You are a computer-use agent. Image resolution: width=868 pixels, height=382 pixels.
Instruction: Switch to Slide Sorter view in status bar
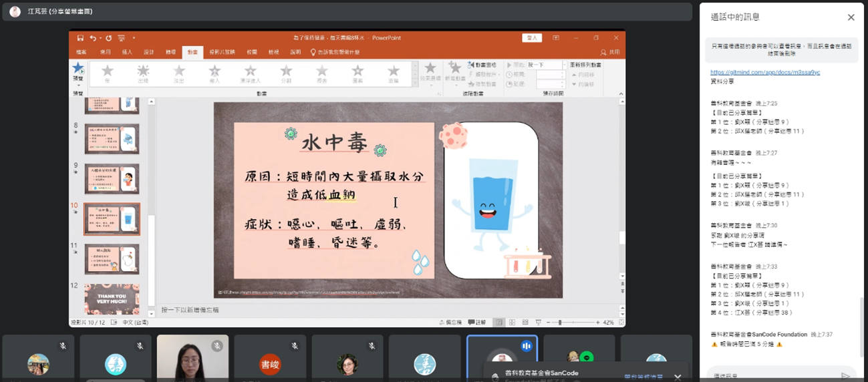coord(512,323)
